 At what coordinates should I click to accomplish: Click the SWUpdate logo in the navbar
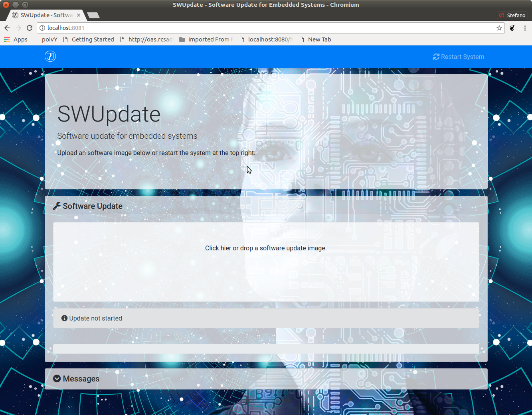pyautogui.click(x=50, y=56)
